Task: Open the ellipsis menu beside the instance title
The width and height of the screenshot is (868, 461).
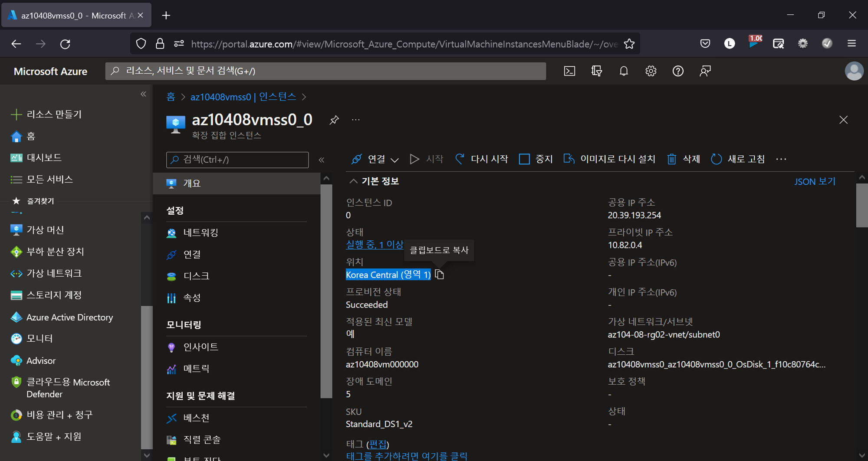Action: click(x=356, y=120)
